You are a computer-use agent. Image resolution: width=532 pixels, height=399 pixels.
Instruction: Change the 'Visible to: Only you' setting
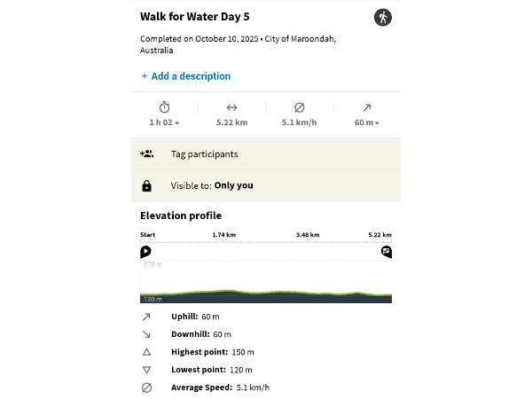point(212,186)
